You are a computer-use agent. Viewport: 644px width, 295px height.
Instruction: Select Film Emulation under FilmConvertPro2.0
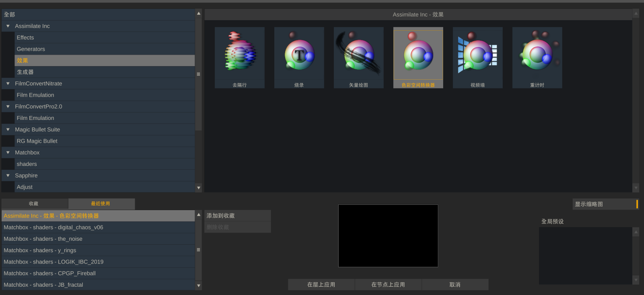pos(105,118)
